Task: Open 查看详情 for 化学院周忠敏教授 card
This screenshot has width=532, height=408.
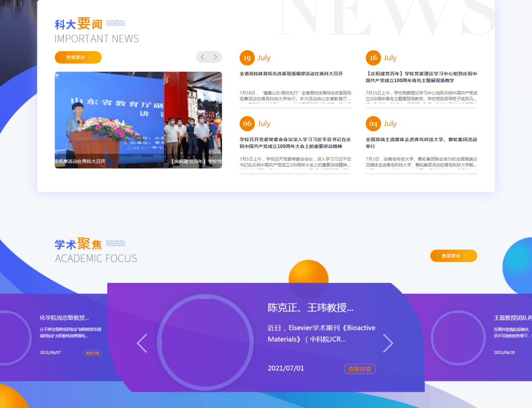Action: (x=92, y=353)
